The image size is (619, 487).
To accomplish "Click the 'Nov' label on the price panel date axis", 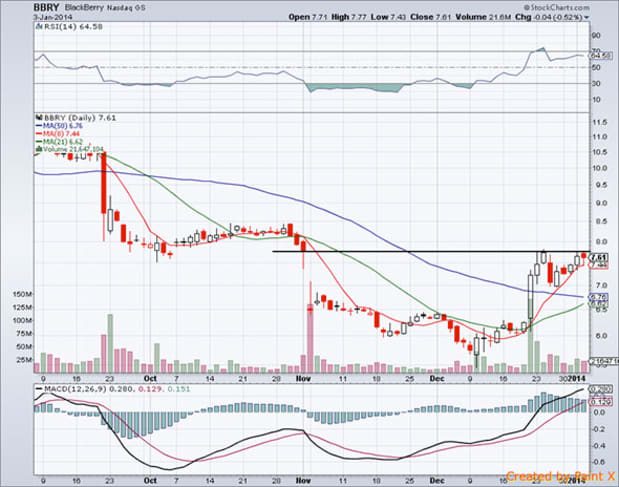I will 303,379.
